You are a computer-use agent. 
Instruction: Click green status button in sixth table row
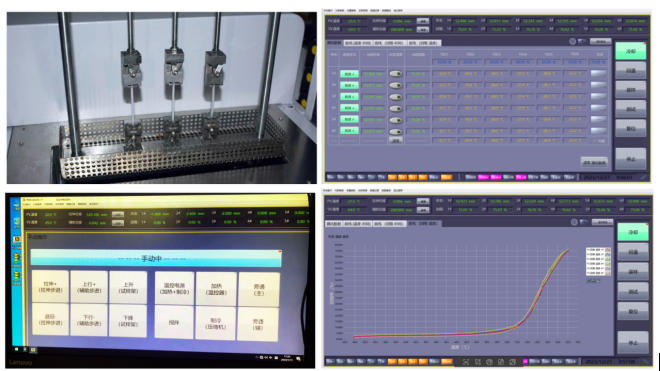[x=349, y=131]
